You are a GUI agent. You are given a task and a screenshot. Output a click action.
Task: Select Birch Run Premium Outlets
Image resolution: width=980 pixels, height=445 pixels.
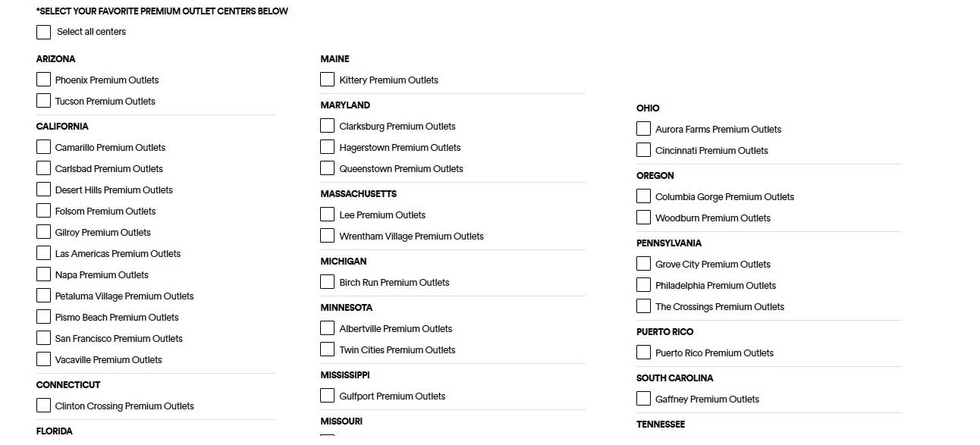pos(327,282)
